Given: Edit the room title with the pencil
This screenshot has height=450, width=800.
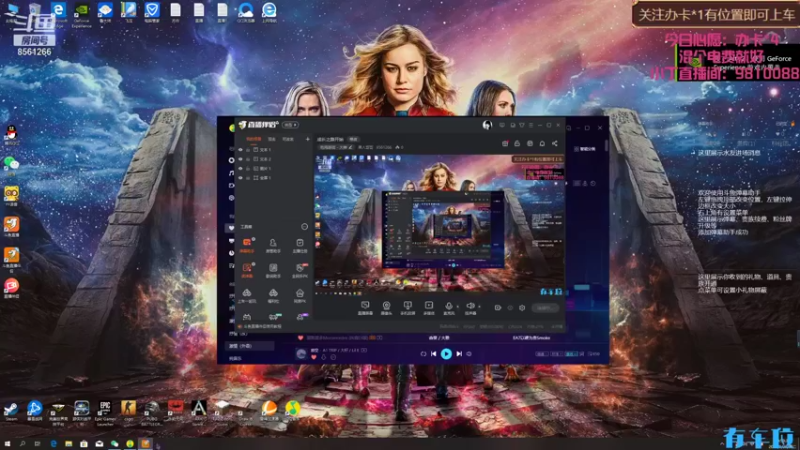Looking at the screenshot, I should point(351,147).
